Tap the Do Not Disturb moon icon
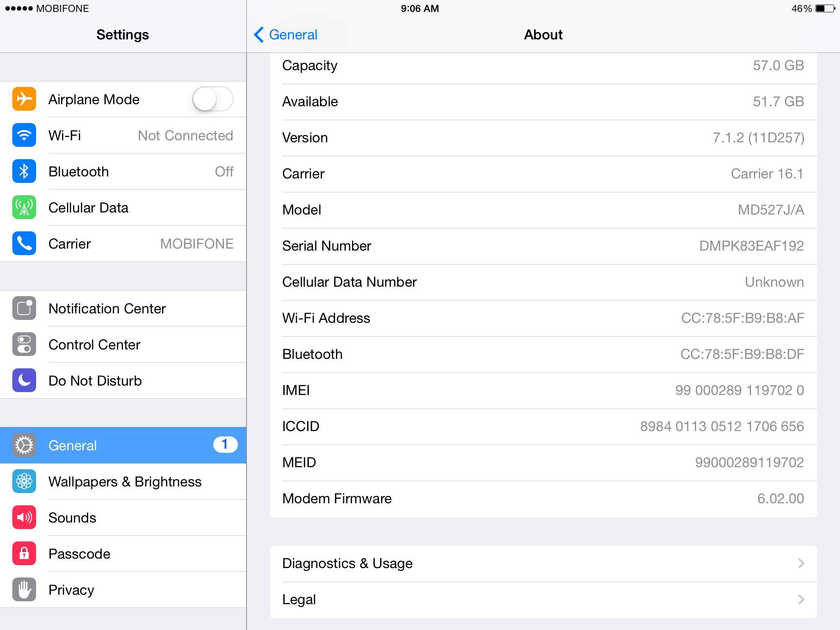Image resolution: width=840 pixels, height=630 pixels. click(x=24, y=380)
